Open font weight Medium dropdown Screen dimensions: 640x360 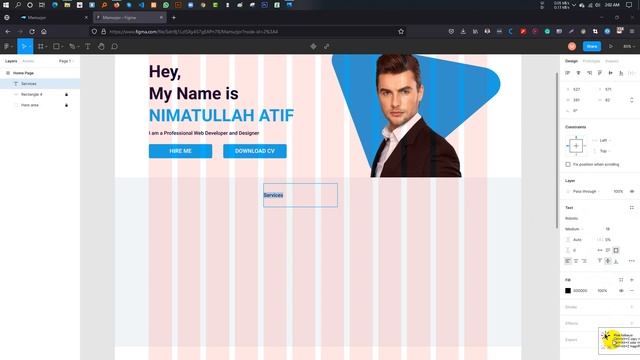coord(574,229)
